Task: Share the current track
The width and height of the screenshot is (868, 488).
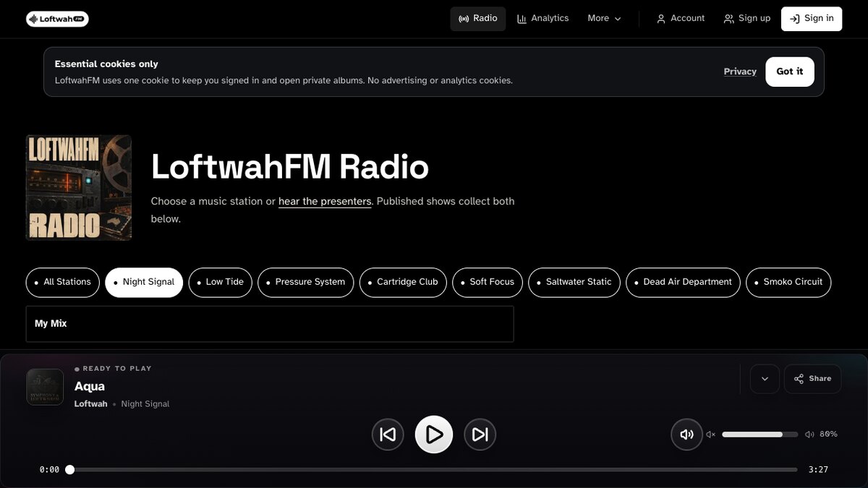Action: point(812,379)
